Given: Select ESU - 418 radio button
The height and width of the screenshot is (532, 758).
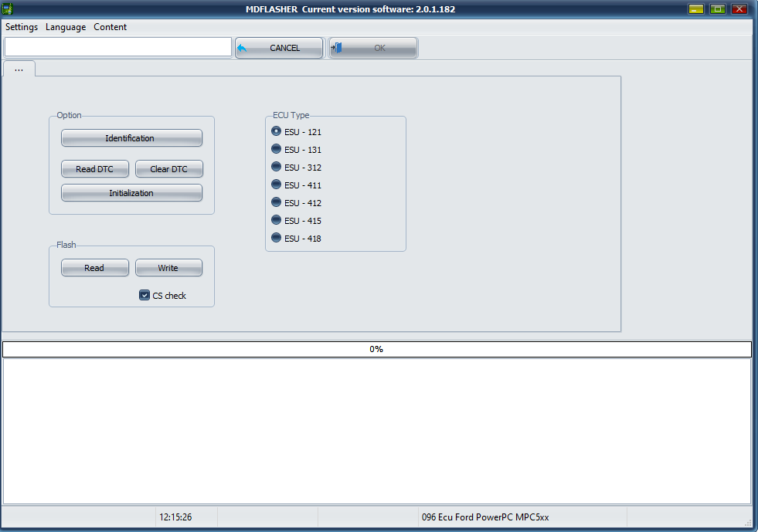Looking at the screenshot, I should [277, 238].
